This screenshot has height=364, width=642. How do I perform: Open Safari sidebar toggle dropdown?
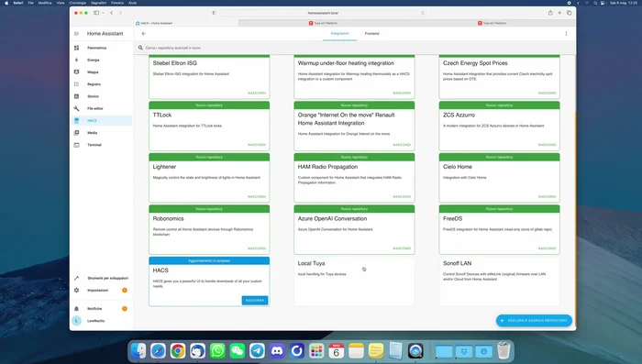103,13
